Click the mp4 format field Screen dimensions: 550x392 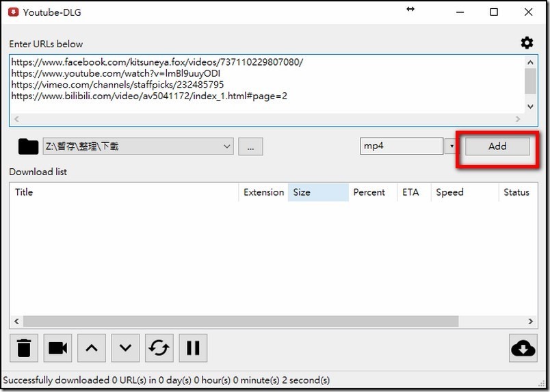[x=402, y=146]
